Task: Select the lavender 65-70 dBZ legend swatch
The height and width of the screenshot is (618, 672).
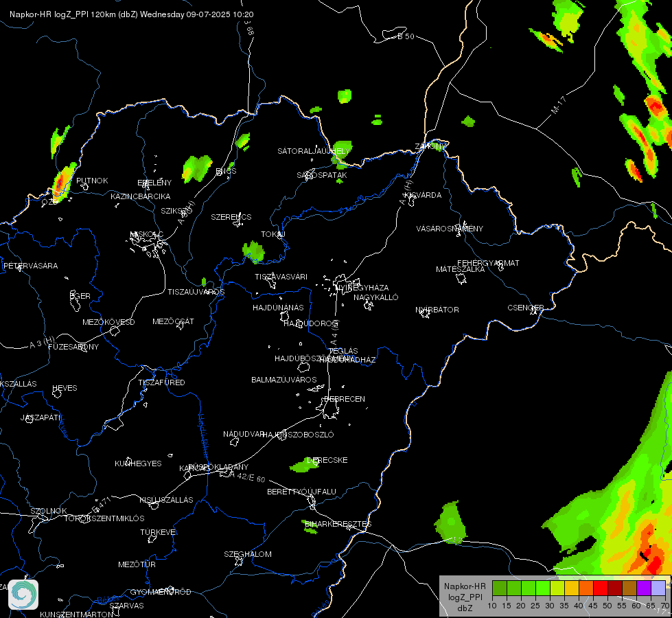Action: (x=658, y=588)
